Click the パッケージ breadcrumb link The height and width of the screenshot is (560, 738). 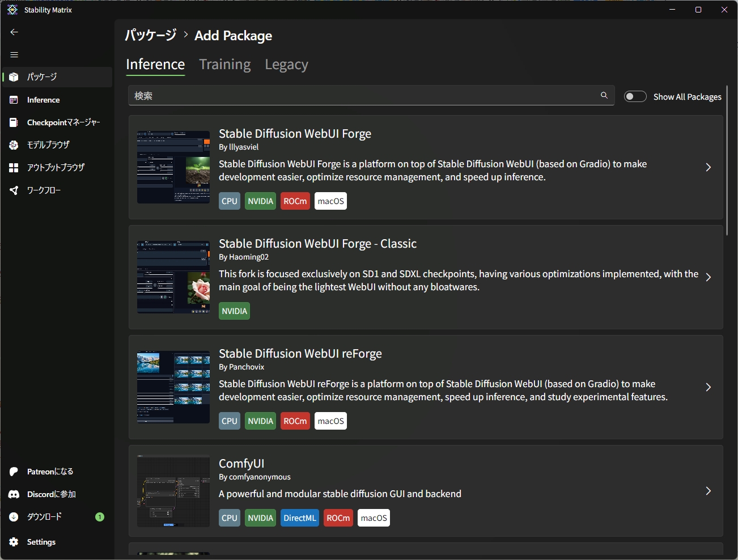coord(151,35)
